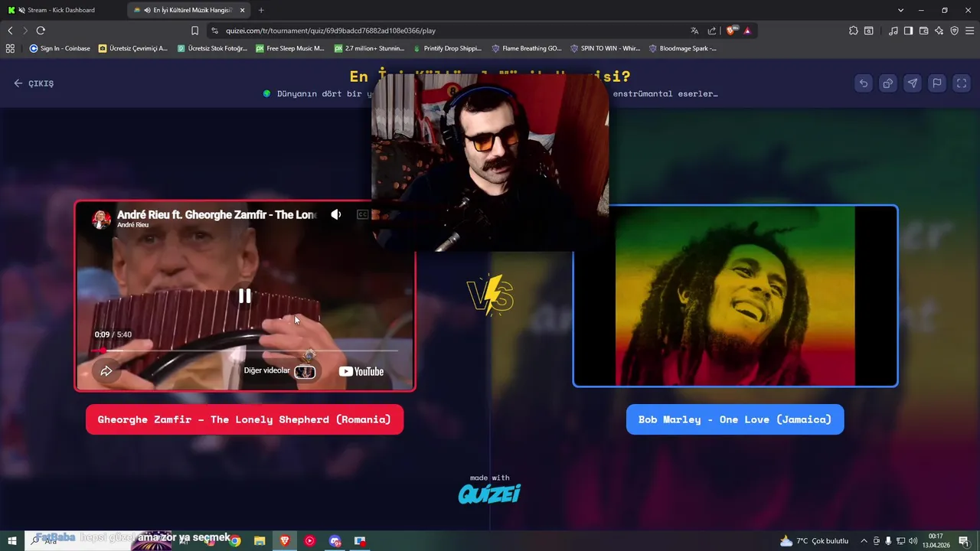
Task: Mute the YouTube video speaker icon
Action: pyautogui.click(x=336, y=215)
